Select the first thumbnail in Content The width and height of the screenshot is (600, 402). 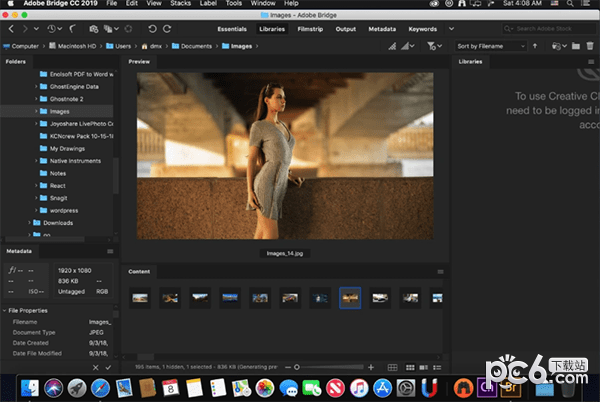coord(140,298)
